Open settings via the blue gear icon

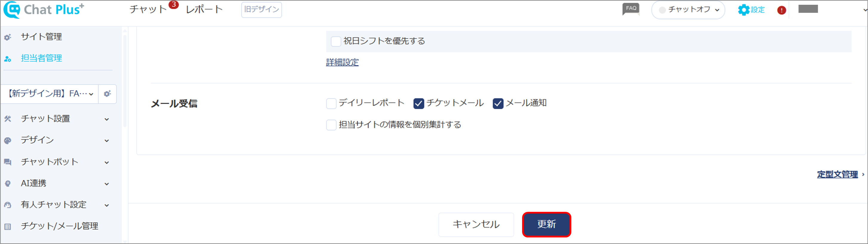(x=743, y=10)
